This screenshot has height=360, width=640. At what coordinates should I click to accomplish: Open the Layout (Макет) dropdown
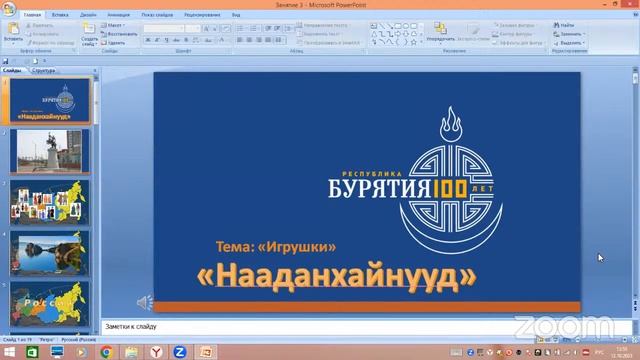tap(113, 25)
